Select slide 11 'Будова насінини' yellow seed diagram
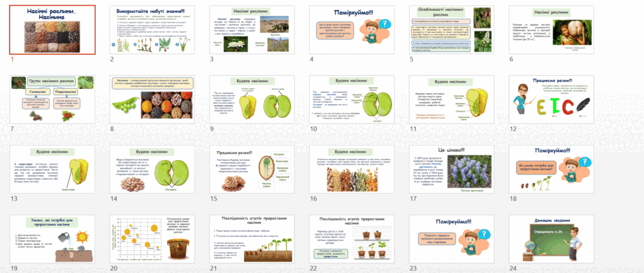The width and height of the screenshot is (644, 273). [x=451, y=99]
